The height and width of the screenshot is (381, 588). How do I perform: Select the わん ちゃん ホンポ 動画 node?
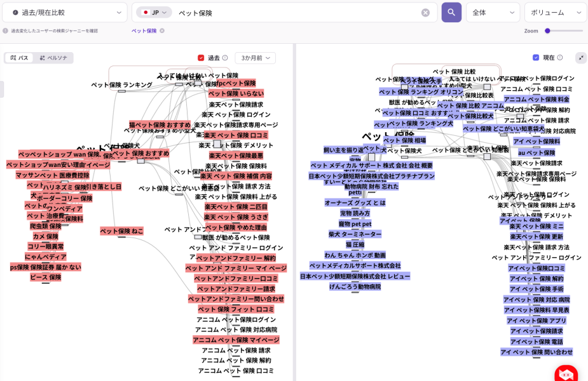(355, 255)
